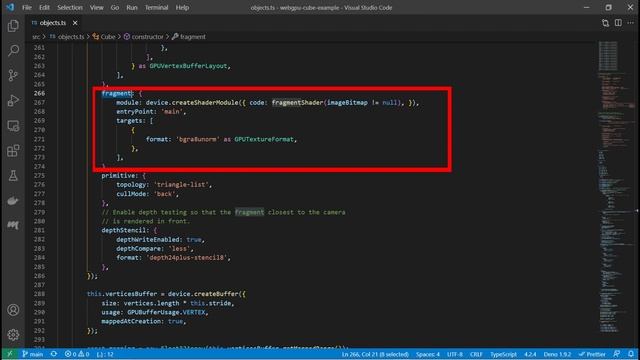Expand the src breadcrumb
Viewport: 640px width, 360px height.
[36, 37]
